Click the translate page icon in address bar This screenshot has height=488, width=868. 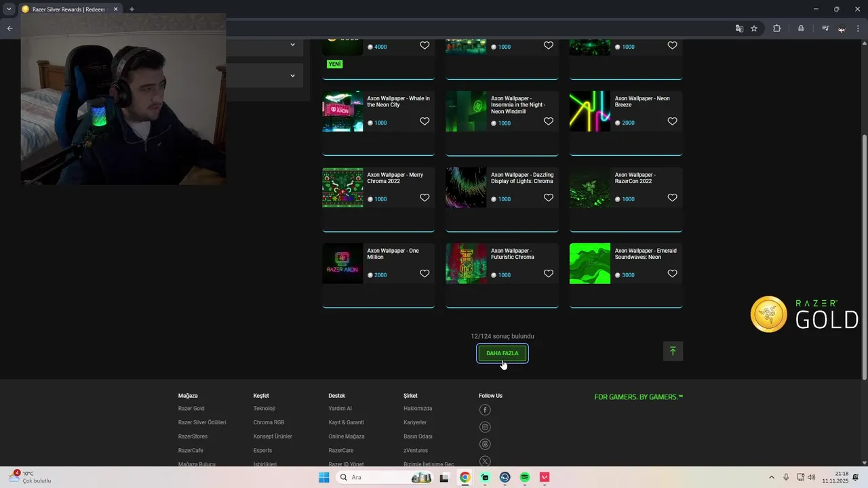click(739, 28)
